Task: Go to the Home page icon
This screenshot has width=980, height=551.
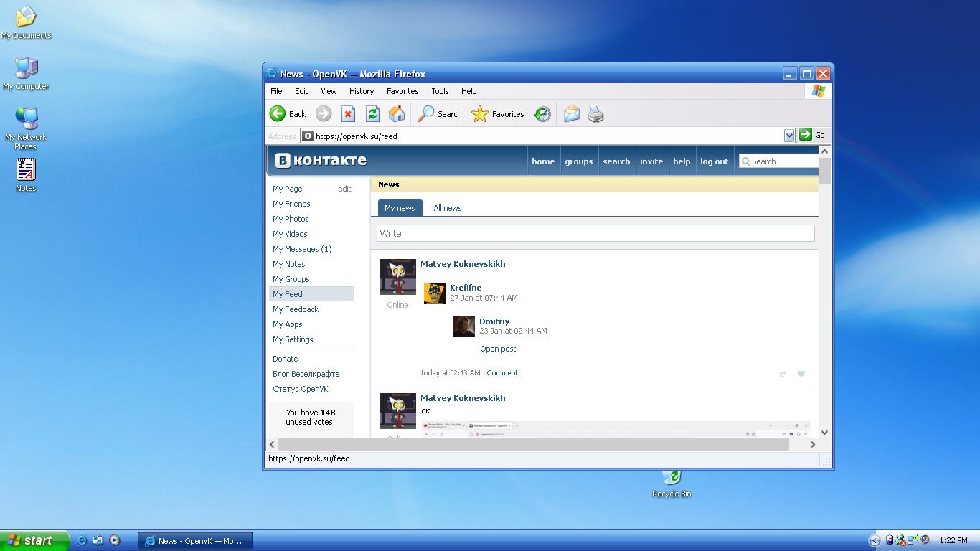Action: (x=396, y=114)
